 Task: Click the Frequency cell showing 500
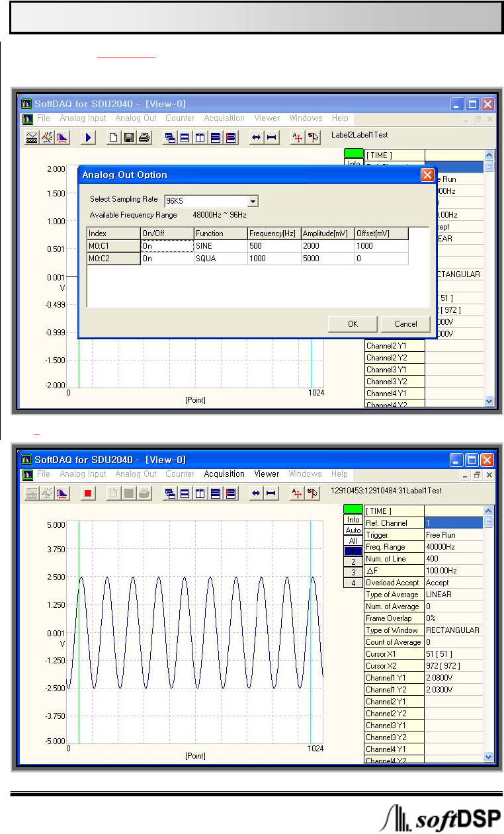274,245
